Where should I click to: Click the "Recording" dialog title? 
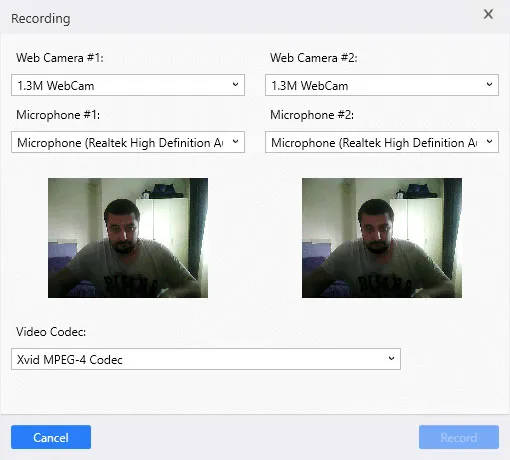click(x=41, y=19)
